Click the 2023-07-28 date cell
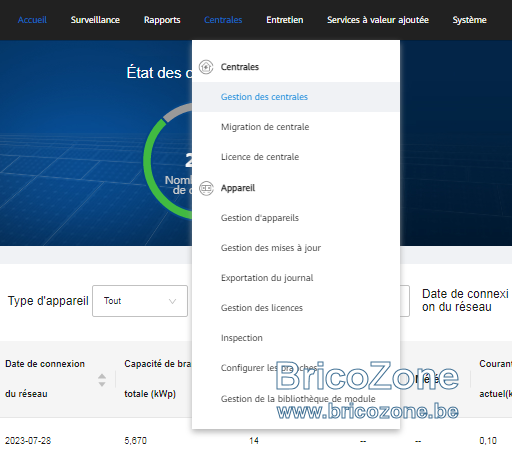 point(28,441)
